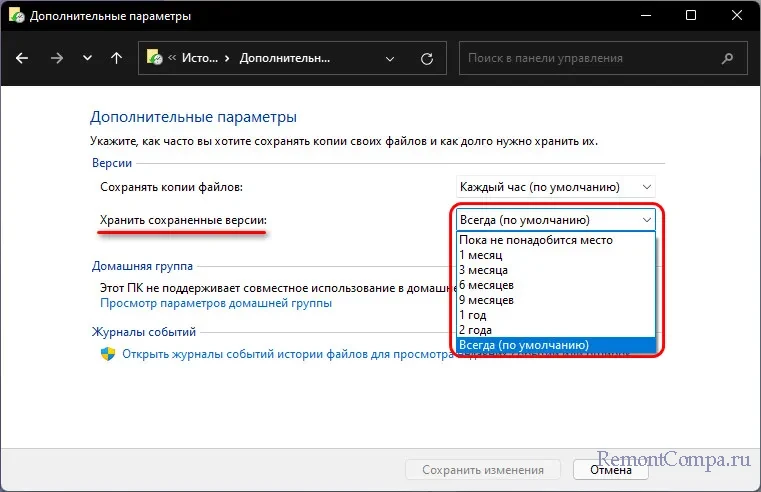This screenshot has width=761, height=492.
Task: Click the Back navigation arrow
Action: (24, 58)
